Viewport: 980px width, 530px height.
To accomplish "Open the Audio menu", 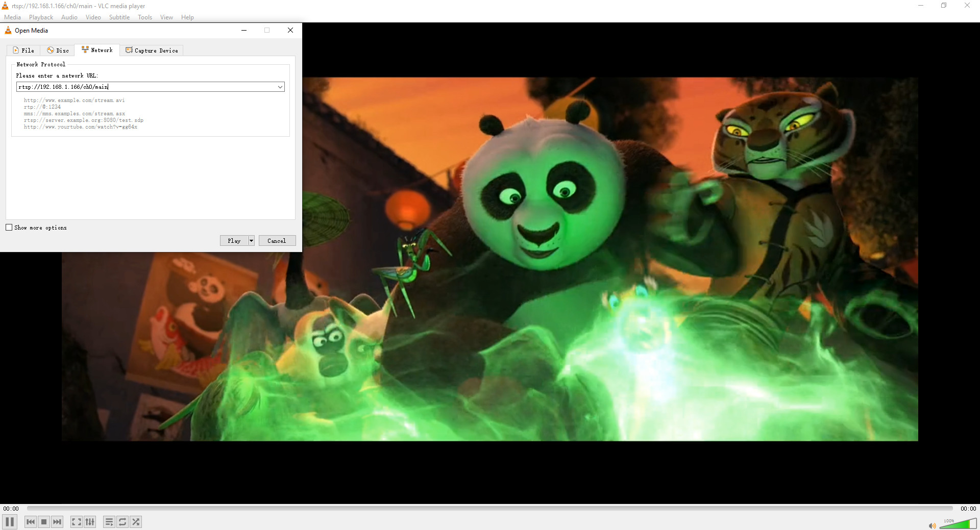I will [x=69, y=17].
